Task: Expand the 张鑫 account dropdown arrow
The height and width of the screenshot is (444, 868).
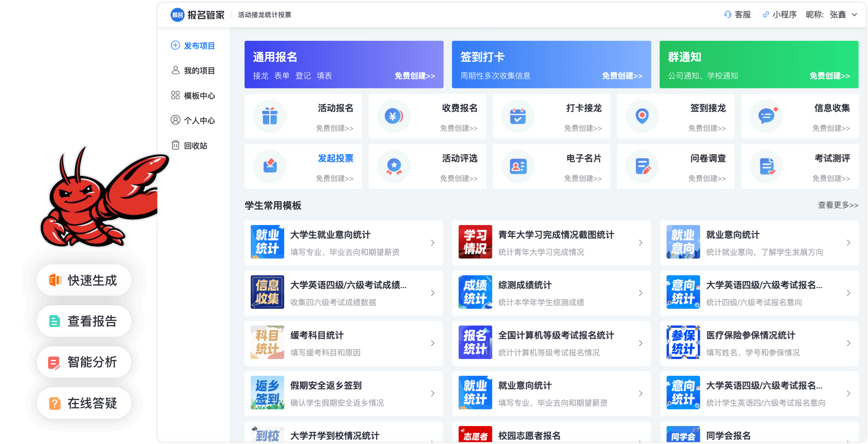Action: point(854,15)
